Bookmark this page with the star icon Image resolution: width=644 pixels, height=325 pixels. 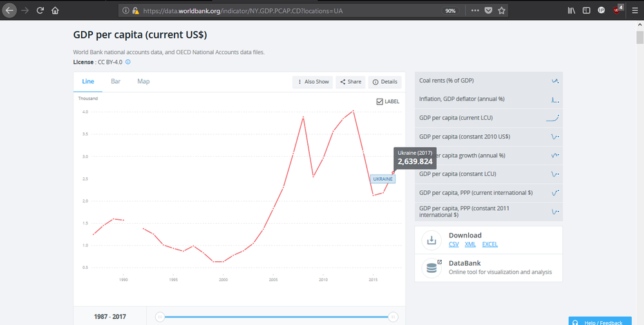[502, 10]
